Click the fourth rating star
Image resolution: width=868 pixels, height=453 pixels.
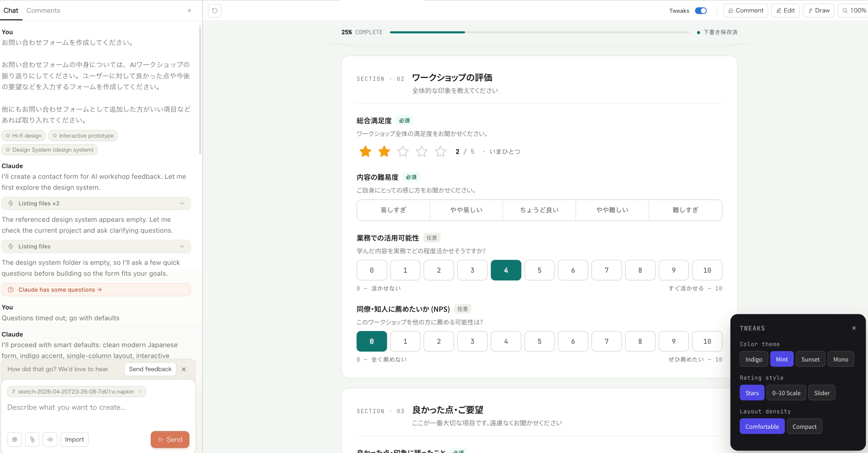421,152
